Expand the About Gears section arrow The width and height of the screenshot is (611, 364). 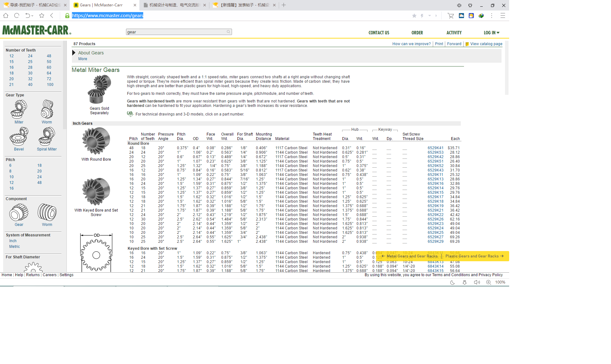[x=74, y=53]
